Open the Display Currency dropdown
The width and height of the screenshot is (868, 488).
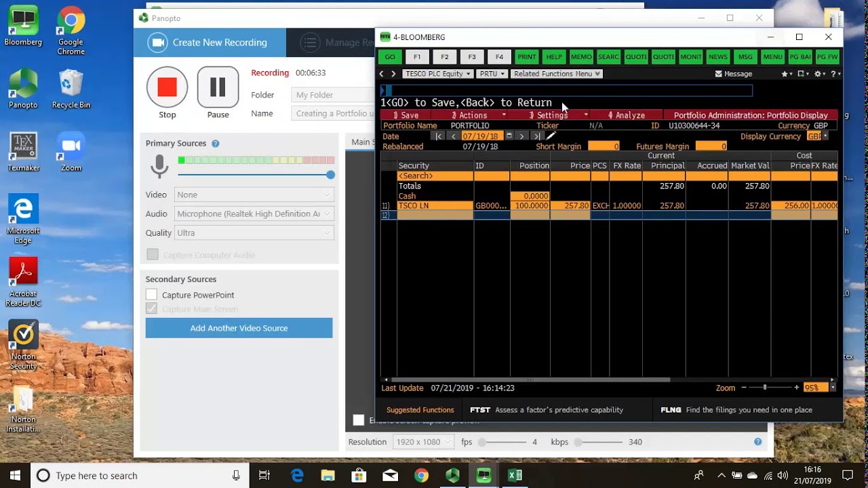(816, 136)
